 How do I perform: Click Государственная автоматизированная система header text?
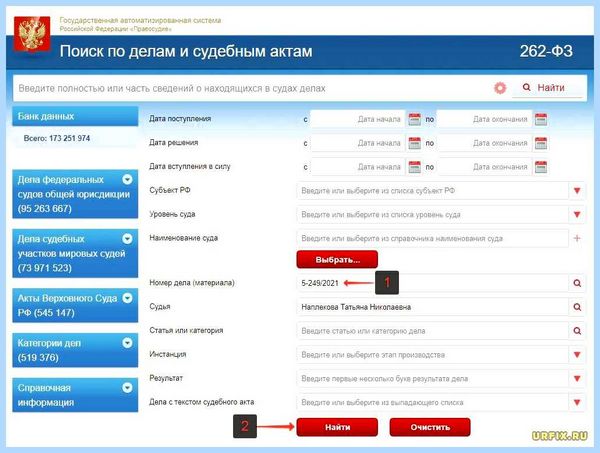[x=140, y=20]
